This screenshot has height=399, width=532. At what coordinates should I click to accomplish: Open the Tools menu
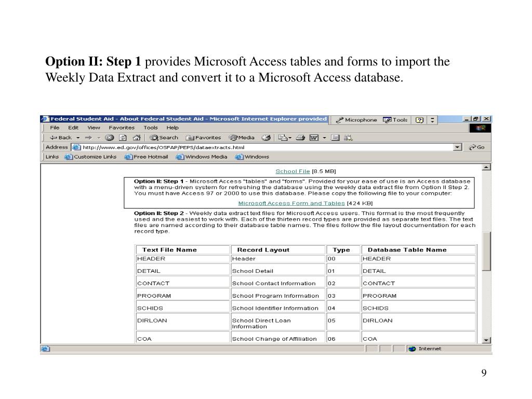pos(150,128)
